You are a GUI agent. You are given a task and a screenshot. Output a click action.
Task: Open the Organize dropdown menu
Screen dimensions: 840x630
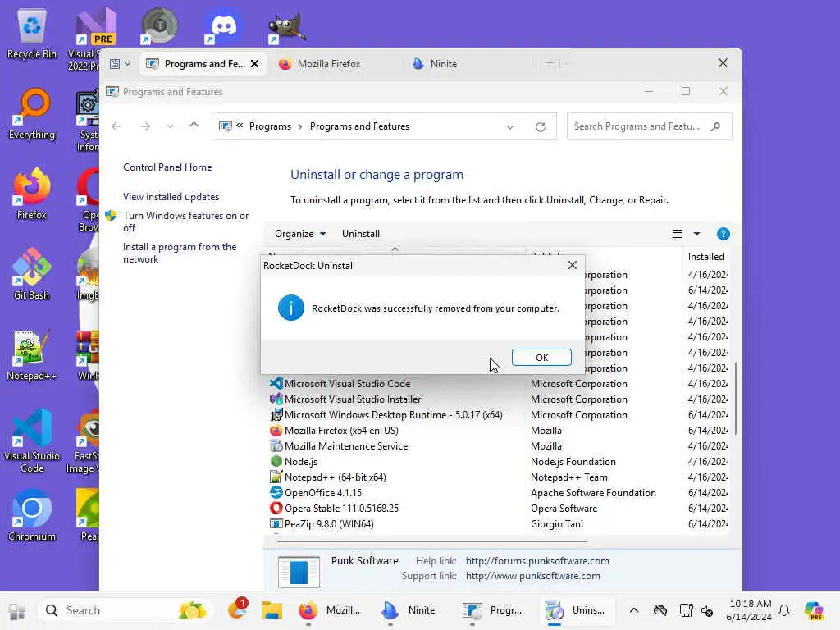coord(300,234)
